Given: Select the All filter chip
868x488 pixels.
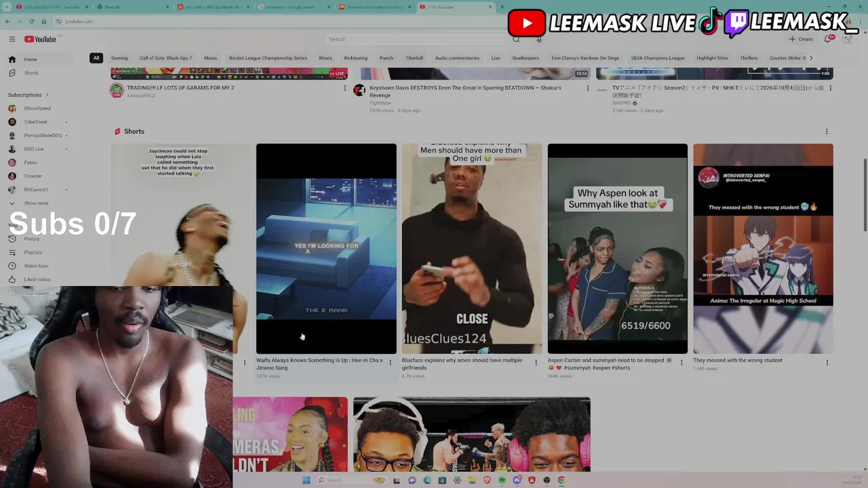Looking at the screenshot, I should pos(96,58).
